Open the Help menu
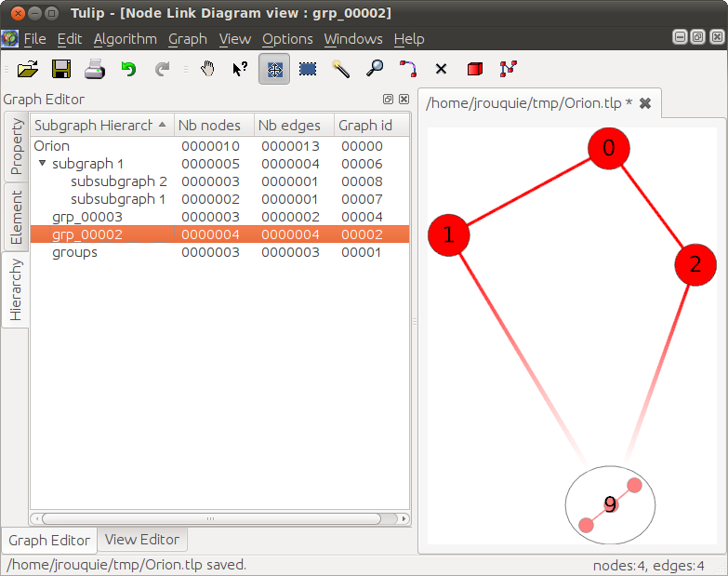The image size is (728, 576). pos(409,39)
